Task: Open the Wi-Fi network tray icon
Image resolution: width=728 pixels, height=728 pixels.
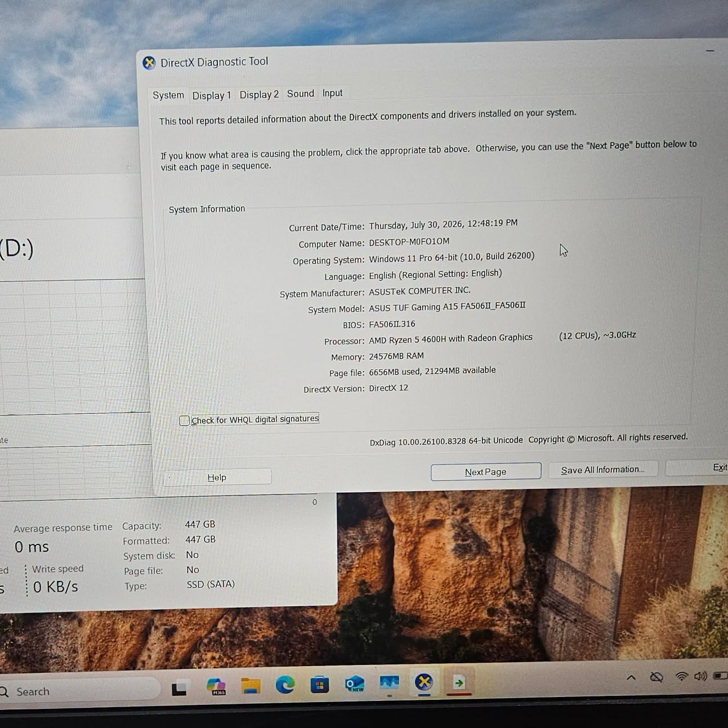Action: [x=682, y=676]
